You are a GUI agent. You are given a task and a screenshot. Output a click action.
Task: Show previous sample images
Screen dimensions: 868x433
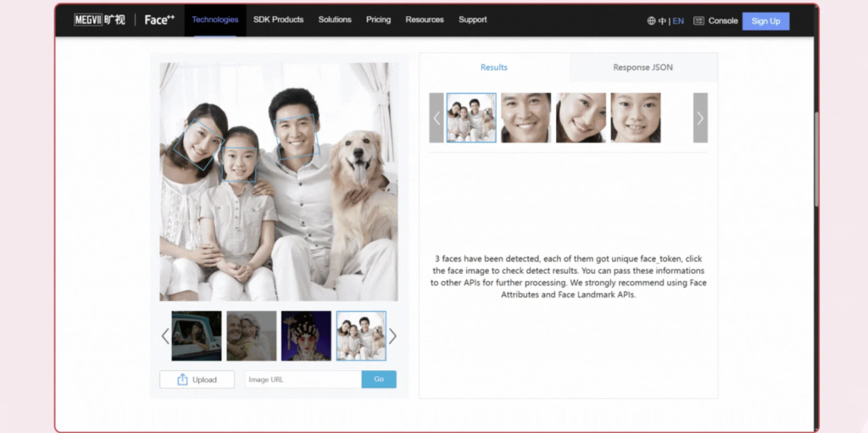(165, 336)
